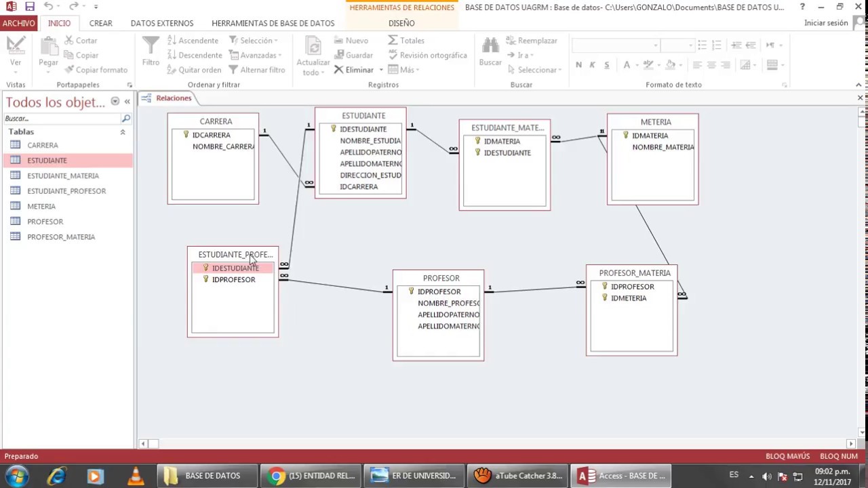Screen dimensions: 868x488
Task: Click the Nuevo record button
Action: (351, 41)
